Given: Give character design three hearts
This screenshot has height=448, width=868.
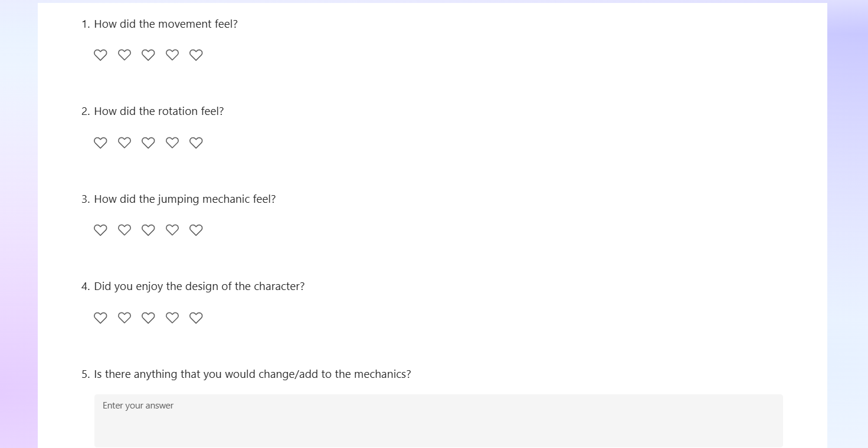Looking at the screenshot, I should click(148, 318).
